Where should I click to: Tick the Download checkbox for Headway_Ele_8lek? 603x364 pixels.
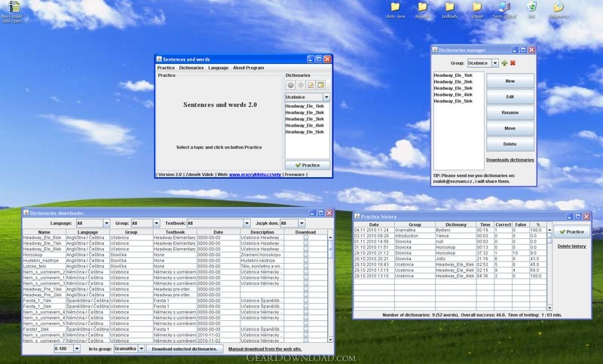click(306, 249)
